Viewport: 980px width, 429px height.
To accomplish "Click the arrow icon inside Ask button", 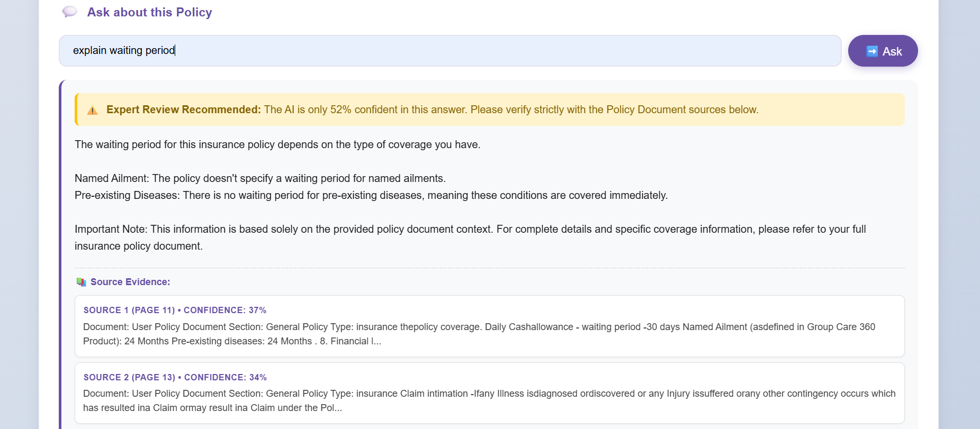I will pyautogui.click(x=871, y=51).
